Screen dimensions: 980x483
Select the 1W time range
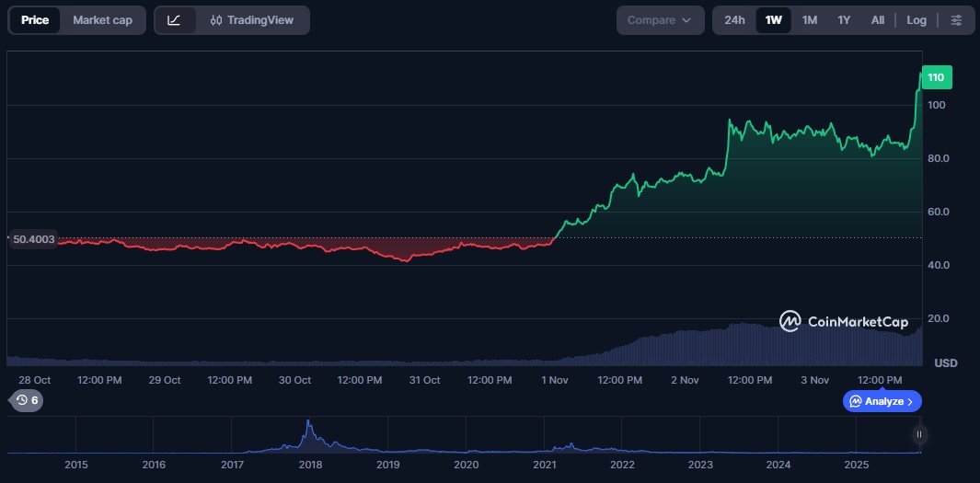[x=773, y=20]
